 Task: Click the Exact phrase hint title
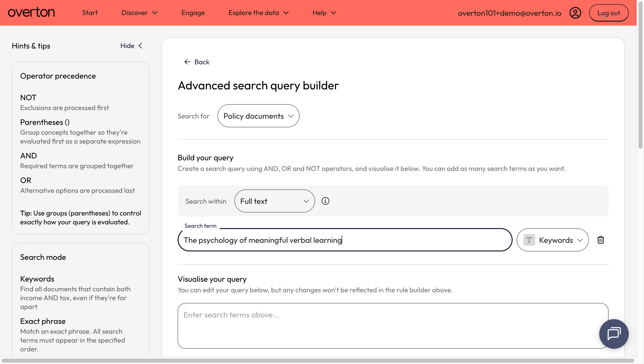43,321
